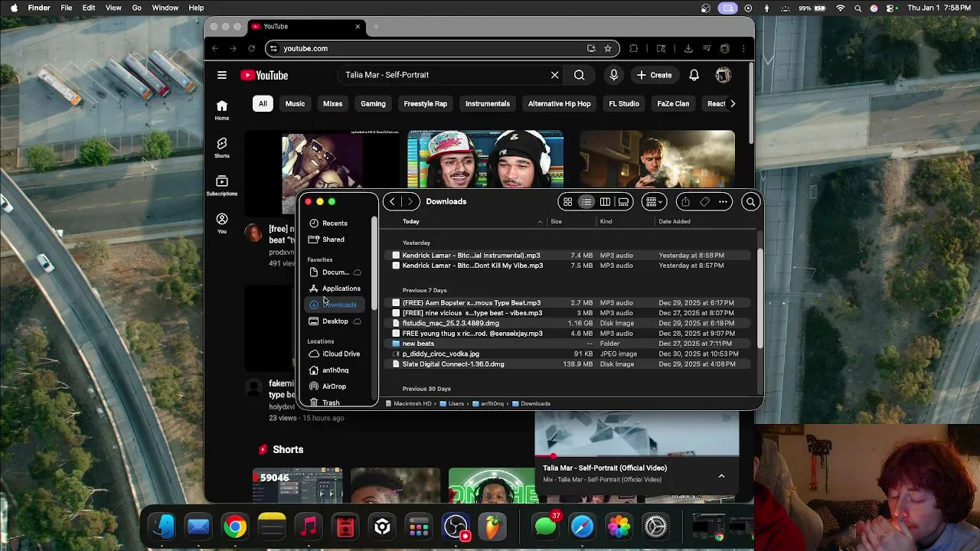
Task: Open Documents in Finder sidebar
Action: coord(335,272)
